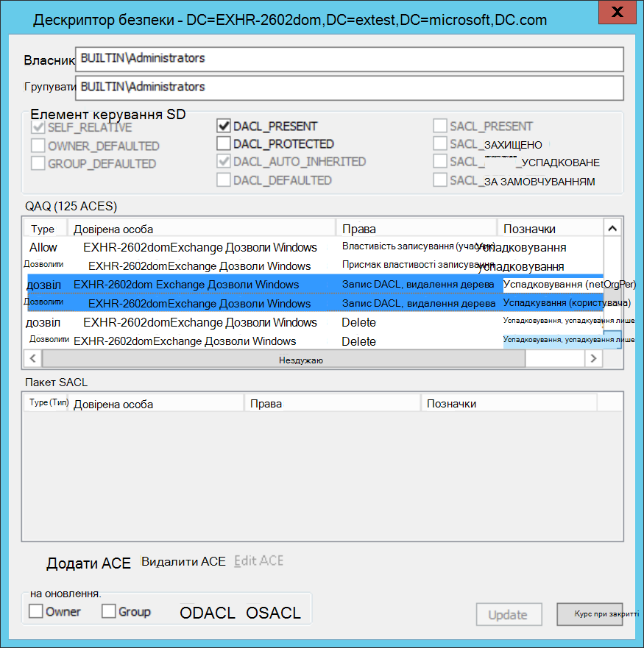Image resolution: width=644 pixels, height=648 pixels.
Task: Toggle the SACL_PRESENT checkbox
Action: pyautogui.click(x=440, y=126)
